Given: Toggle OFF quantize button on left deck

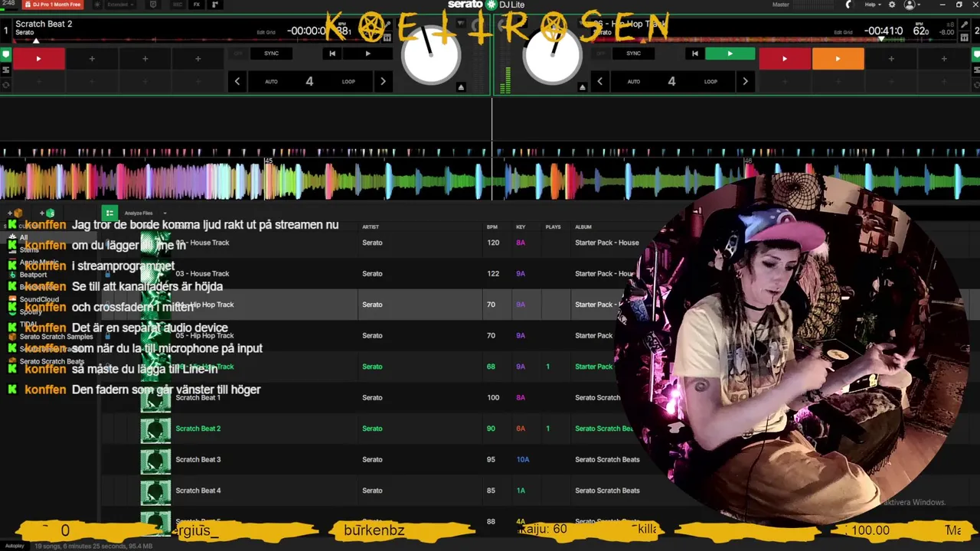Looking at the screenshot, I should click(237, 54).
